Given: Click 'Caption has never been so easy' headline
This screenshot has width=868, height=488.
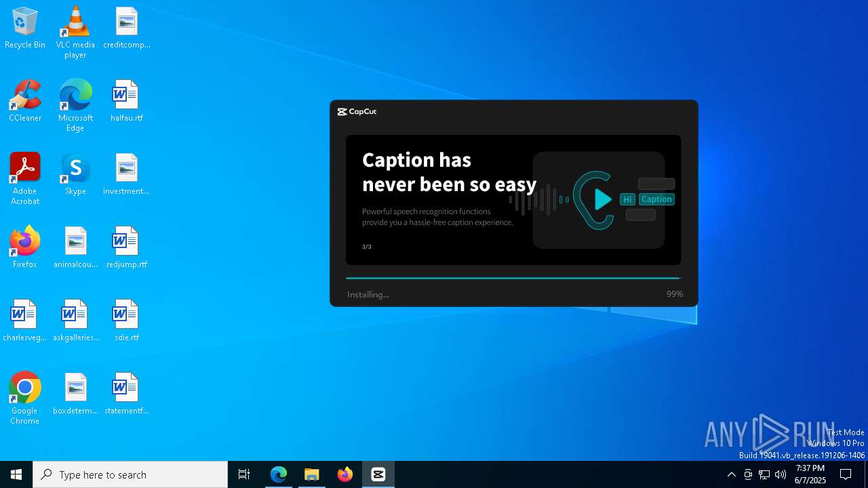Looking at the screenshot, I should [450, 172].
